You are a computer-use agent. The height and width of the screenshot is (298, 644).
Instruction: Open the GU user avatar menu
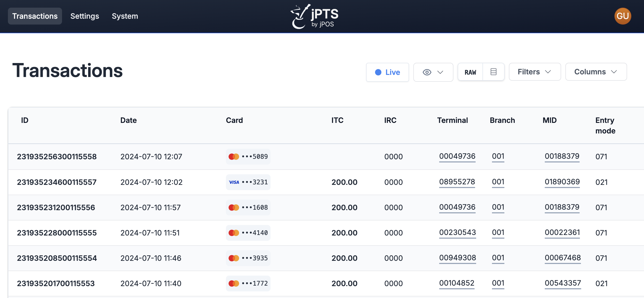pyautogui.click(x=622, y=16)
